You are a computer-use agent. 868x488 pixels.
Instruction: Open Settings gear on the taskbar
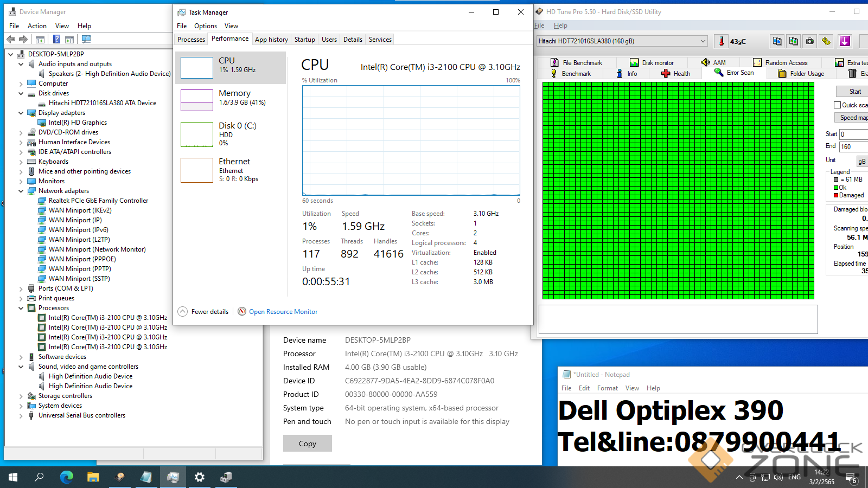click(x=200, y=477)
